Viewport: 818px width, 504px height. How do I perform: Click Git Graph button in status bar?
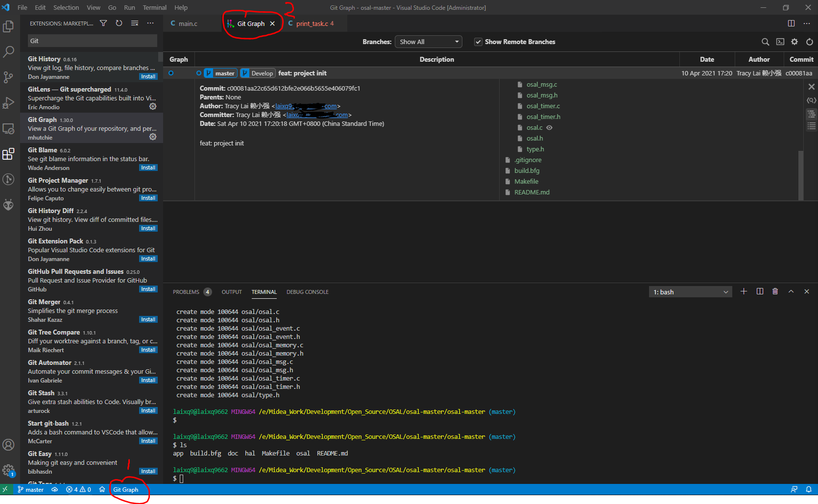click(126, 489)
